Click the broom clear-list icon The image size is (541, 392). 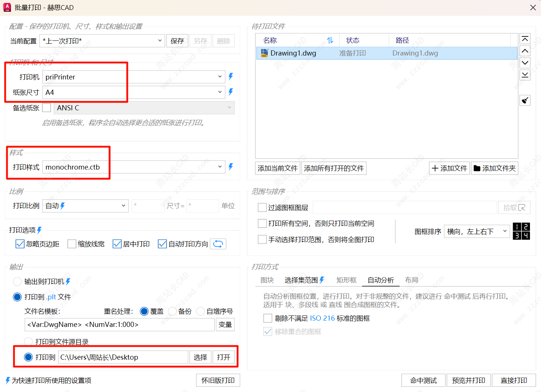tap(525, 100)
